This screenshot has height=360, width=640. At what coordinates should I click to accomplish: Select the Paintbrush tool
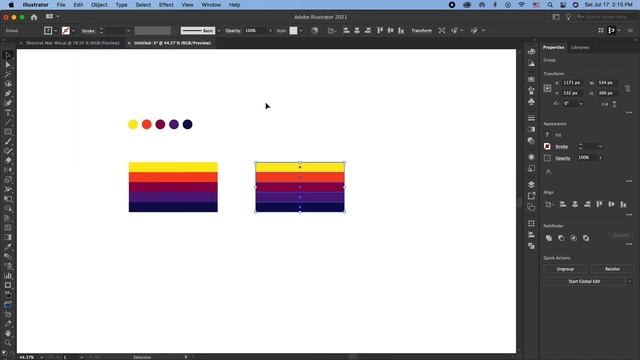8,141
